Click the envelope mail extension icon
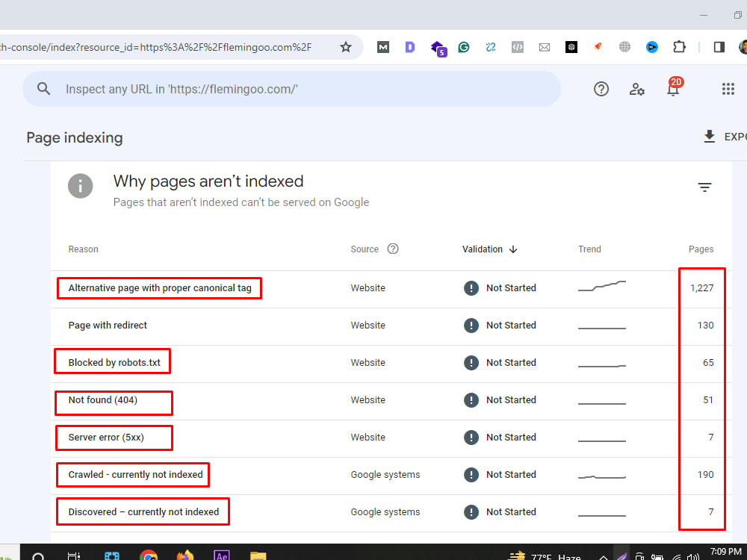Image resolution: width=747 pixels, height=560 pixels. click(545, 46)
